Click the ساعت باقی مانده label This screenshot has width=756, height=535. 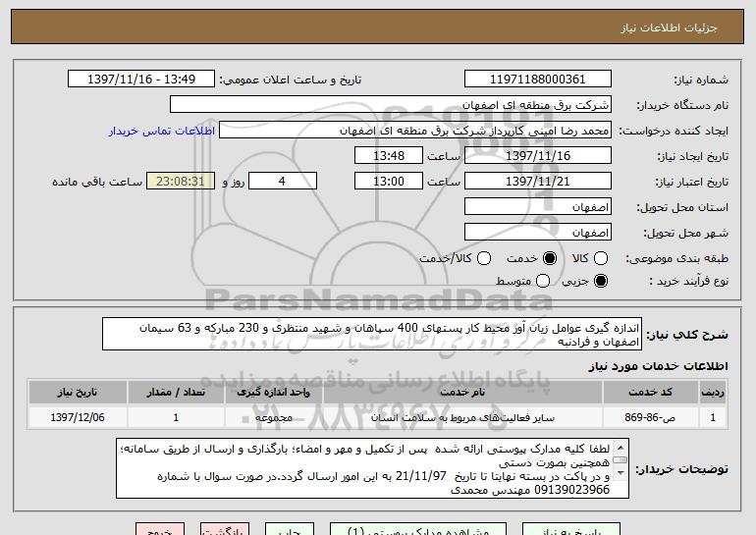click(97, 182)
